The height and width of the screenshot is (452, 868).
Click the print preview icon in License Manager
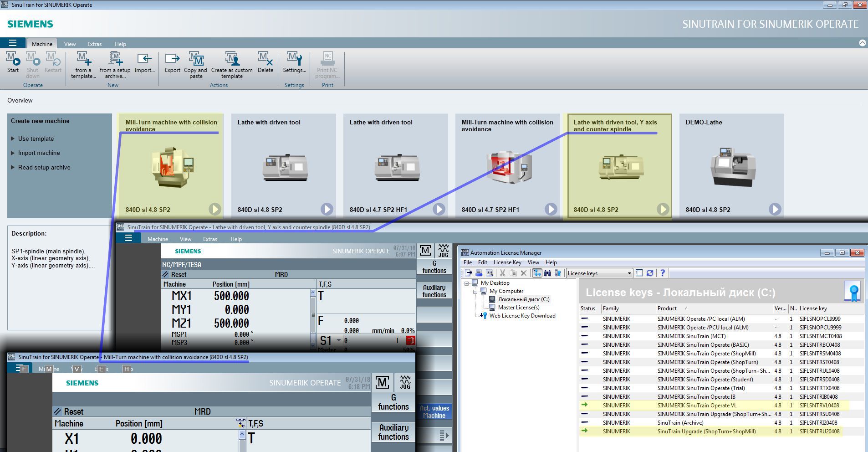coord(490,273)
